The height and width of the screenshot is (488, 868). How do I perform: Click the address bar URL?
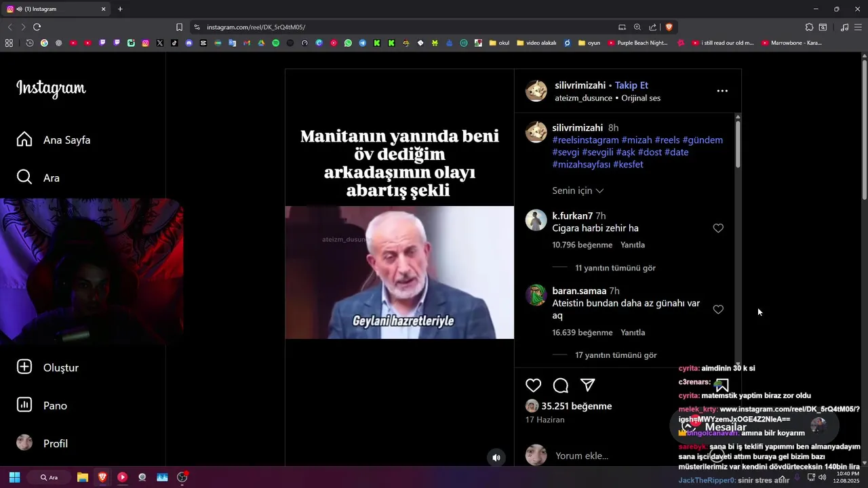pyautogui.click(x=256, y=27)
